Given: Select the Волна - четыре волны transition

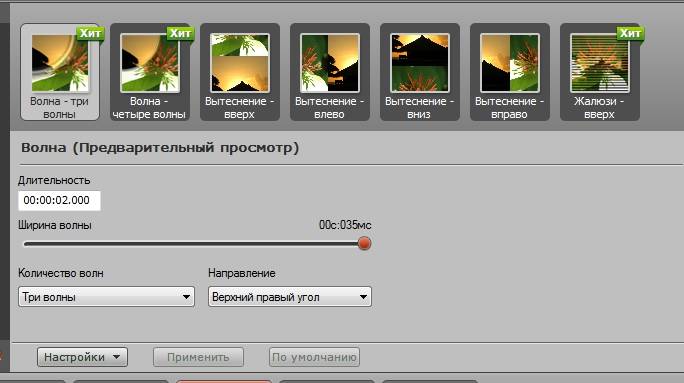Looking at the screenshot, I should pyautogui.click(x=150, y=72).
